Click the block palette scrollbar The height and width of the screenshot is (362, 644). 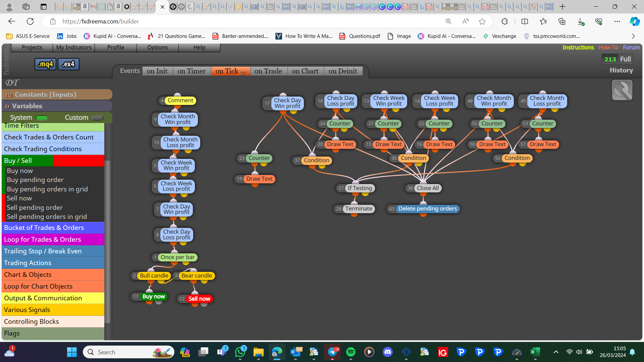108,241
